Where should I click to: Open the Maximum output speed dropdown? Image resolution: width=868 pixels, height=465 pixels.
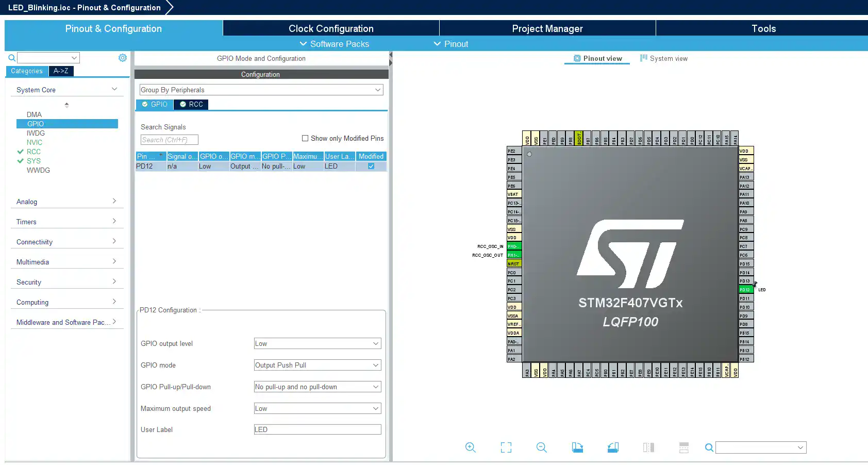318,408
